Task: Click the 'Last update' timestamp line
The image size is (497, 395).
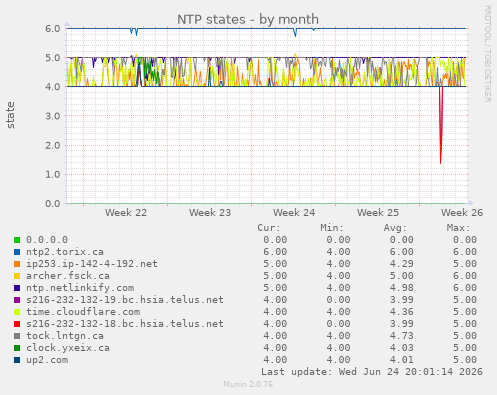Action: pyautogui.click(x=372, y=372)
